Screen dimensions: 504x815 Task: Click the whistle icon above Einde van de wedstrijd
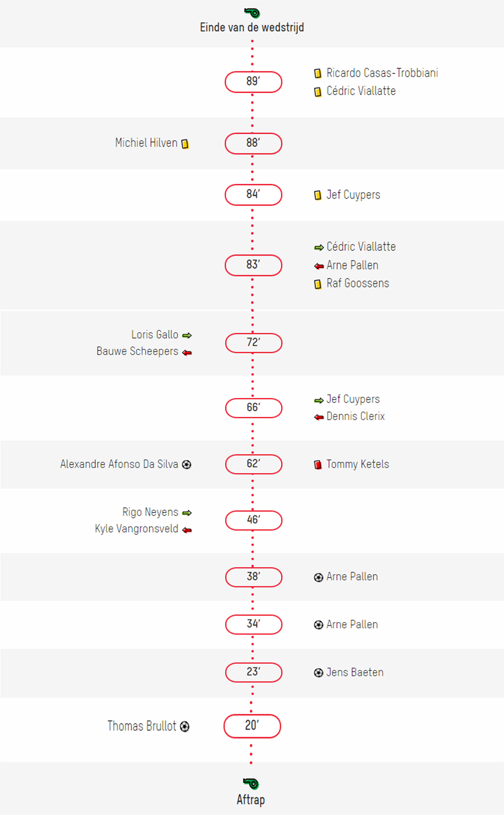coord(252,12)
